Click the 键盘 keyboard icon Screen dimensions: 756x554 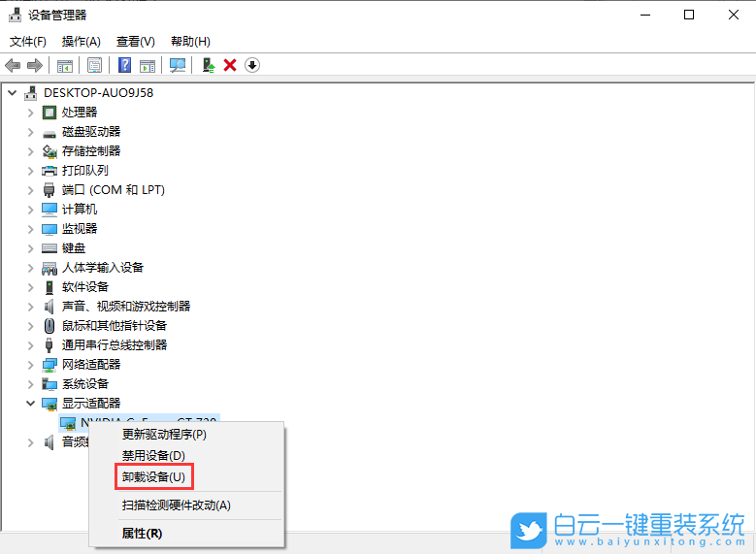click(x=49, y=248)
